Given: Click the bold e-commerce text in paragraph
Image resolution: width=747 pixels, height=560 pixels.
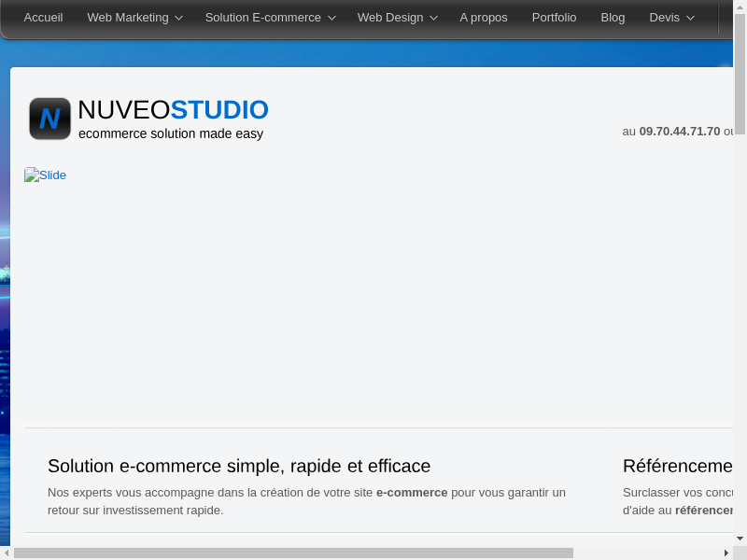Looking at the screenshot, I should 412,493.
